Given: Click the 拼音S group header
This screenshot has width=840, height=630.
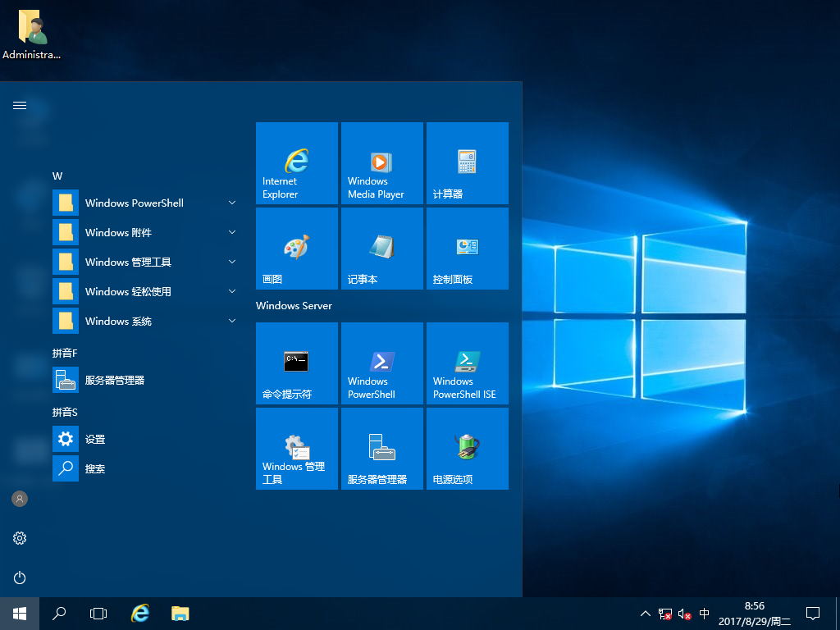Looking at the screenshot, I should point(65,412).
